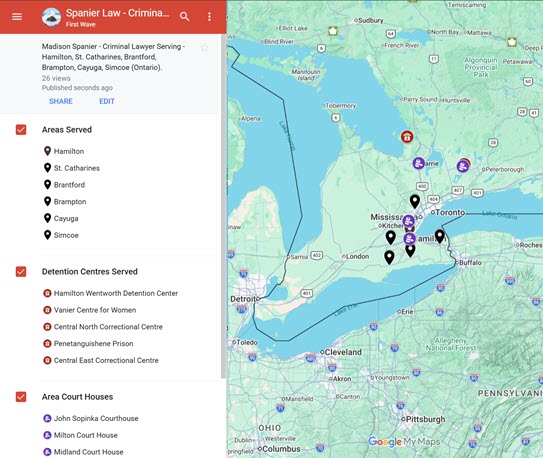Click the EDIT link

click(x=107, y=101)
